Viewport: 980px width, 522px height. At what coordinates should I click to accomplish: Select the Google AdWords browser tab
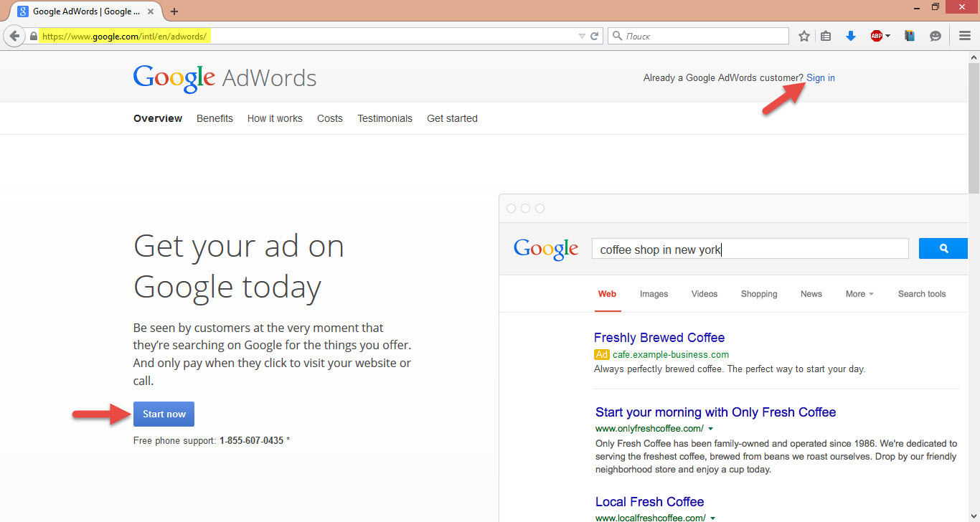86,11
